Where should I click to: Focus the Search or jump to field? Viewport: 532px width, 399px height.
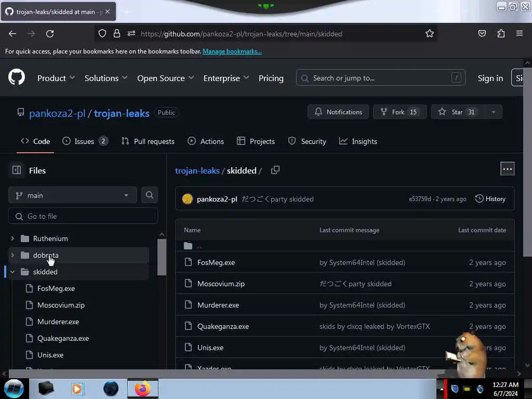[380, 78]
